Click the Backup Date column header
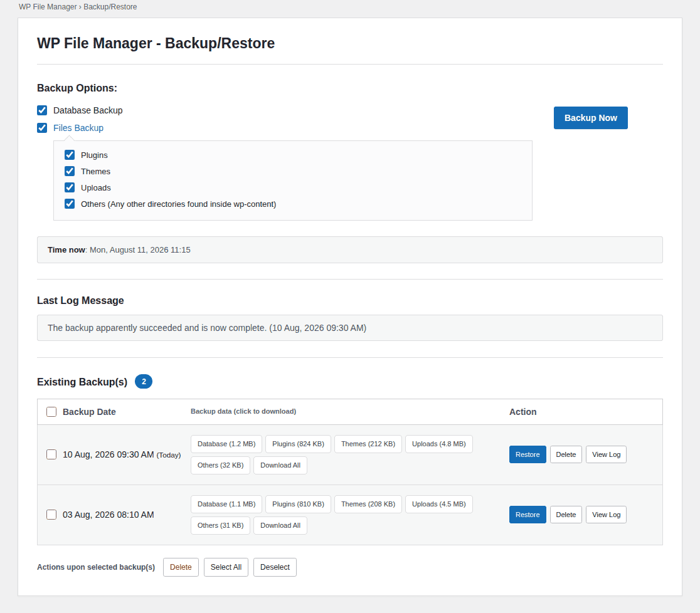700x613 pixels. point(89,412)
